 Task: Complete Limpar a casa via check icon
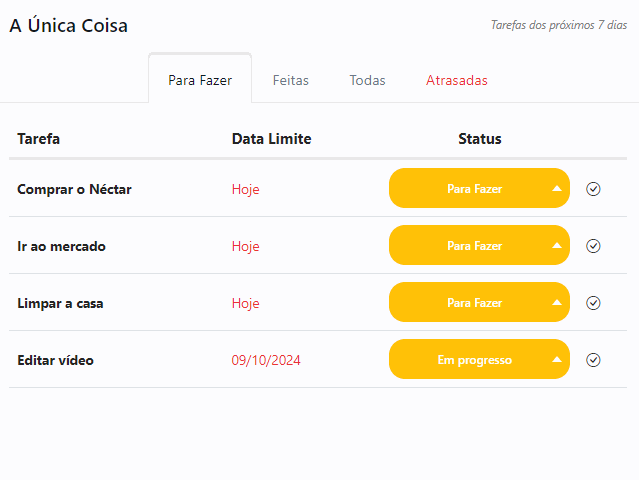593,303
